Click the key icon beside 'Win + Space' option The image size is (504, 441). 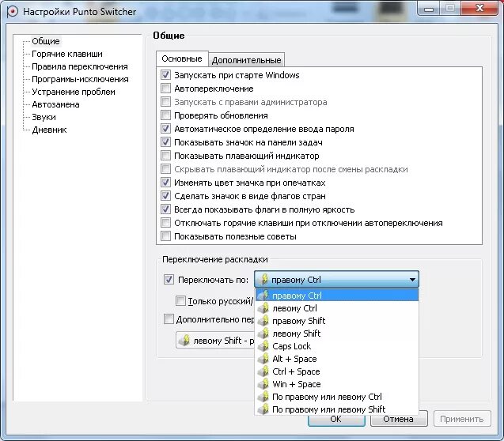click(263, 384)
